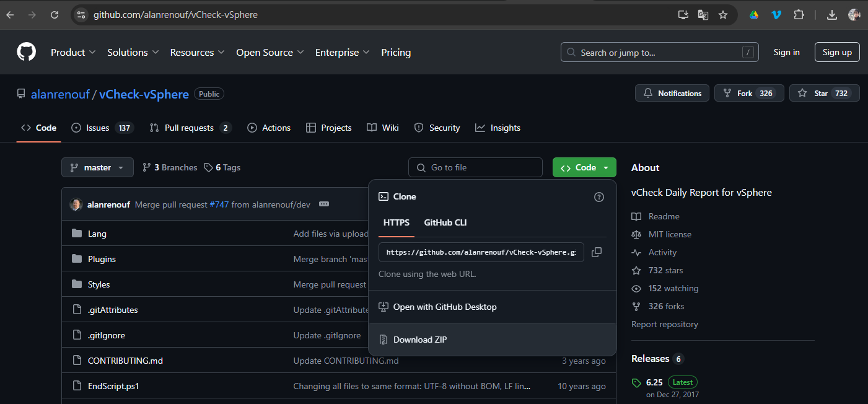The width and height of the screenshot is (868, 404).
Task: Open the browser extensions puzzle icon
Action: pyautogui.click(x=799, y=15)
